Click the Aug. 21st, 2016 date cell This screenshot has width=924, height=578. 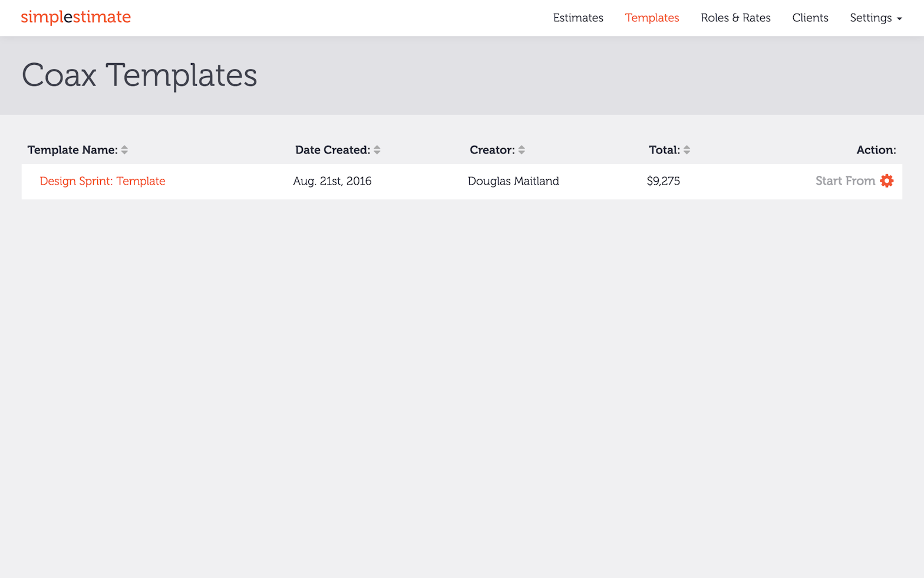pos(332,181)
